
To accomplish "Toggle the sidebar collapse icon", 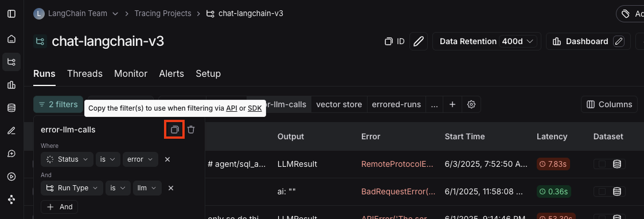I will coord(11,14).
